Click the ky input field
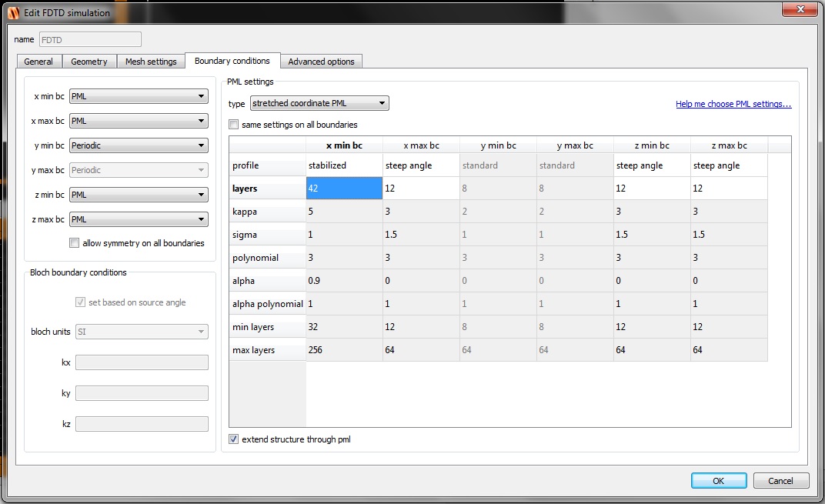 pos(142,393)
